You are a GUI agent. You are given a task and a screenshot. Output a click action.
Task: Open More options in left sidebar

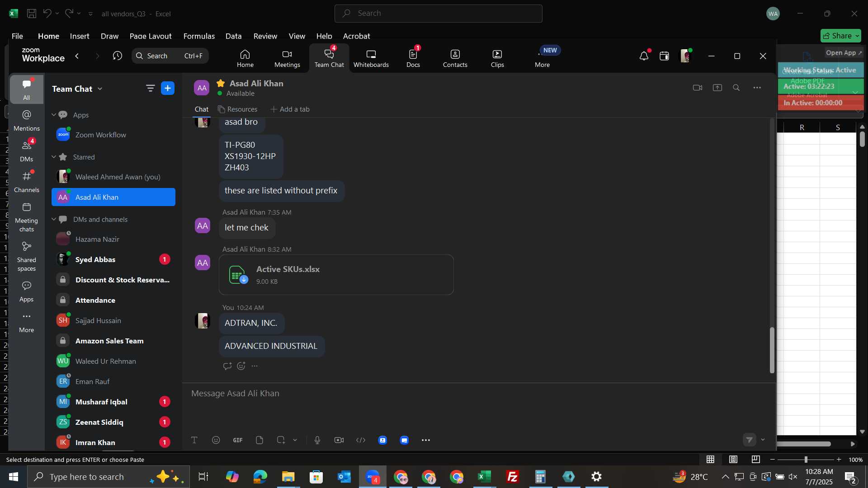pyautogui.click(x=27, y=322)
